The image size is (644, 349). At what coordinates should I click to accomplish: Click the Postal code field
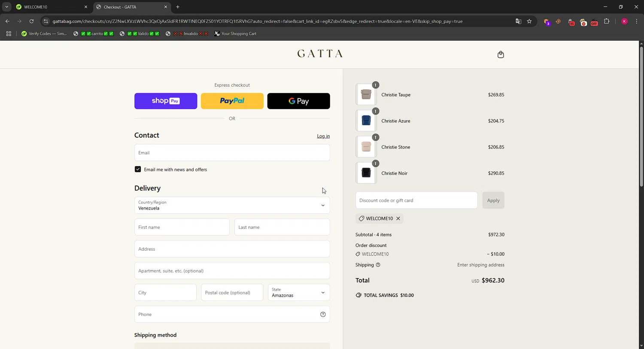pos(232,292)
